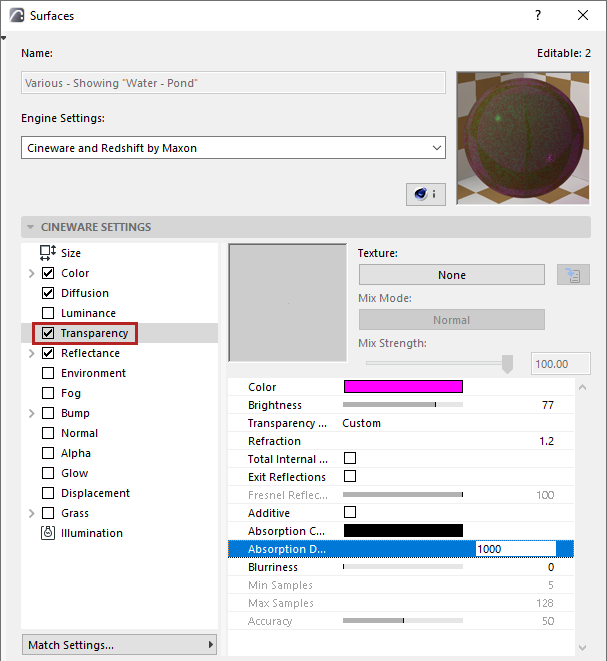The width and height of the screenshot is (607, 661).
Task: Expand the Color channel tree arrow
Action: tap(32, 273)
